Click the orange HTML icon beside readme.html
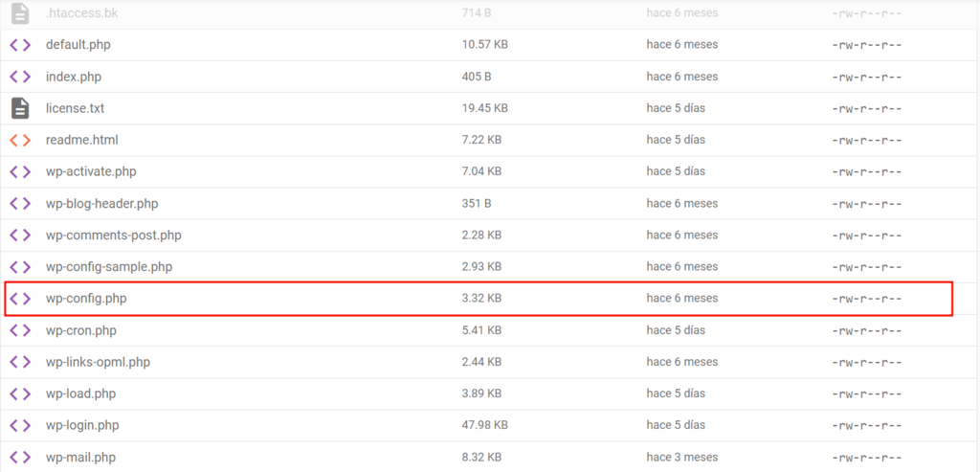This screenshot has height=472, width=980. [20, 140]
